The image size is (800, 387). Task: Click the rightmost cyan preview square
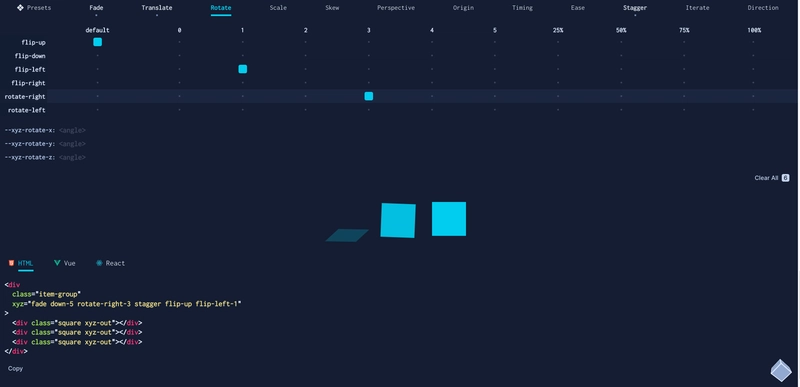[x=449, y=219]
